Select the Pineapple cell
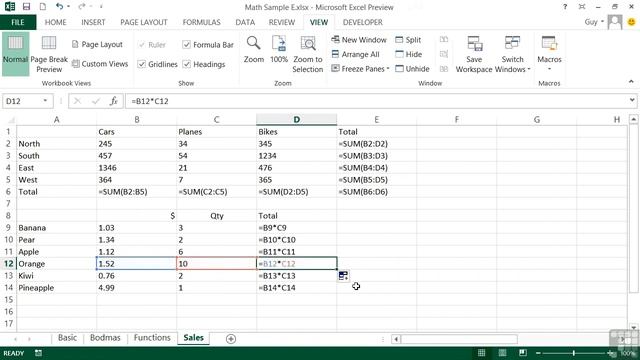The width and height of the screenshot is (640, 360). (57, 288)
